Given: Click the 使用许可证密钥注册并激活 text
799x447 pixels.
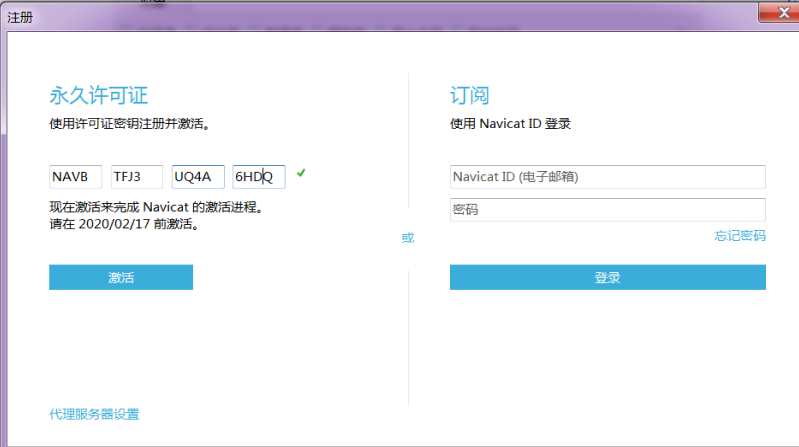Looking at the screenshot, I should (129, 124).
